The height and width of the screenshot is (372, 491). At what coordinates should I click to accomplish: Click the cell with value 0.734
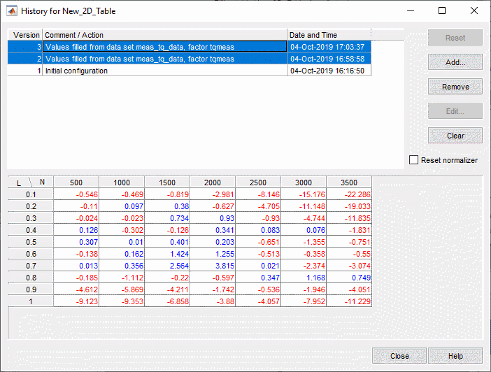[167, 218]
